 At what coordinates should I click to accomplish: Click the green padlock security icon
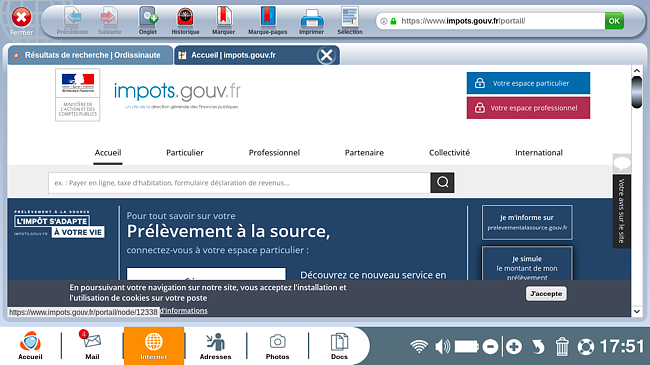[393, 21]
